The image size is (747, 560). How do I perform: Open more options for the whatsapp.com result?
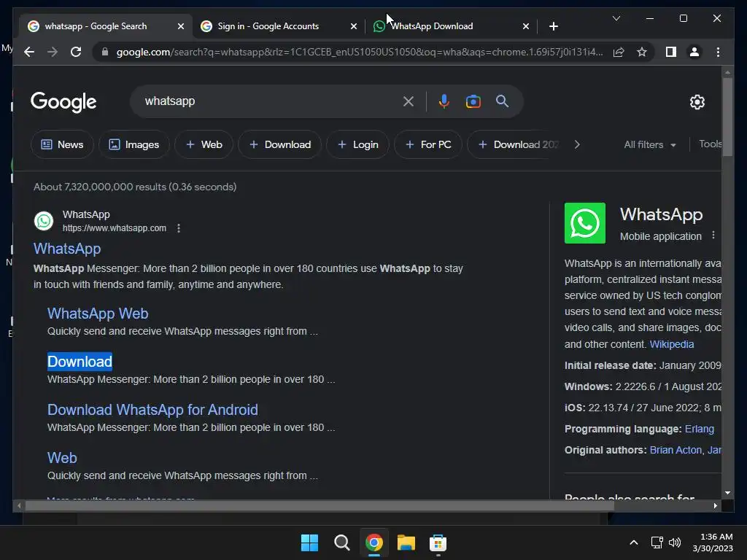179,228
